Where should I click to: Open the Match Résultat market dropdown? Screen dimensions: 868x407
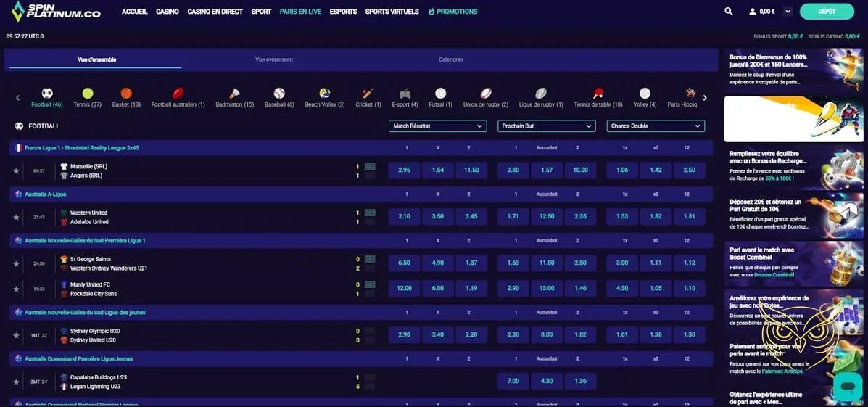[x=437, y=126]
